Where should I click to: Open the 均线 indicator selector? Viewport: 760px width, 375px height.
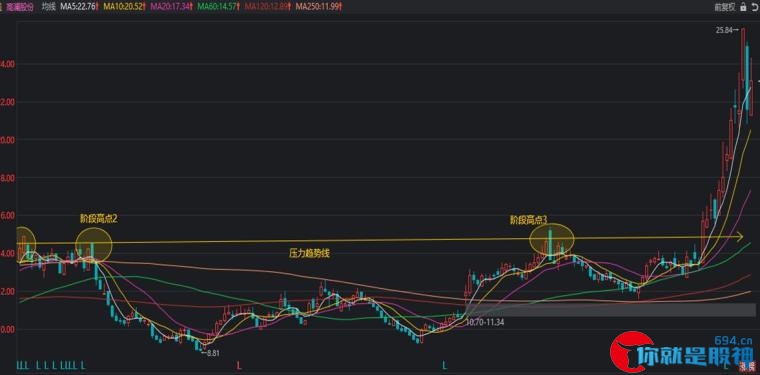[x=48, y=6]
